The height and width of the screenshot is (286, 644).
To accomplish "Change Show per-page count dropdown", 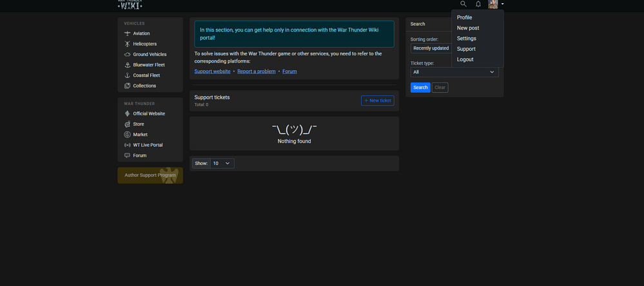I will tap(222, 164).
